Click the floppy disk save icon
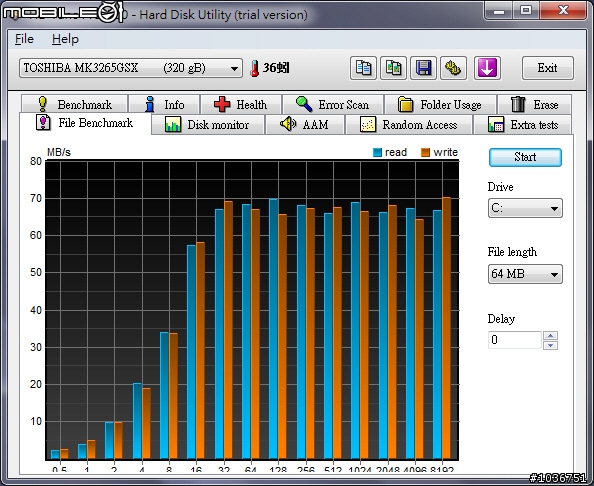 423,68
